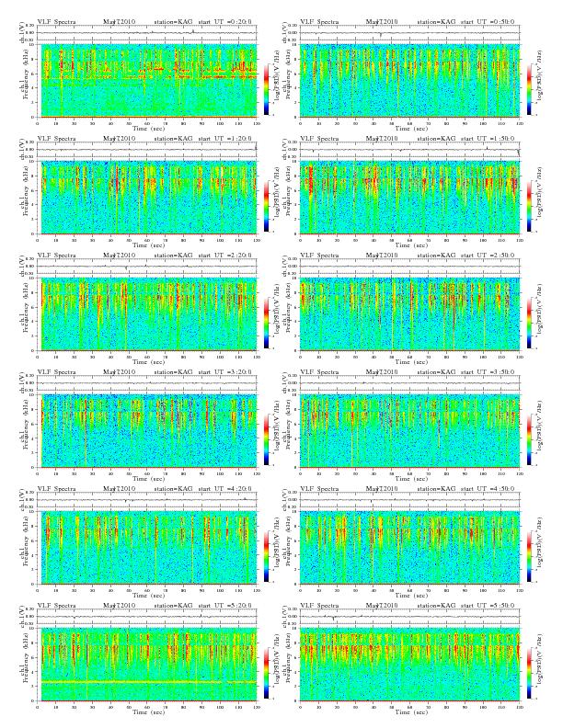Choose the title text 'start UT =5:20:0'
The image size is (563, 728).
coord(224,606)
